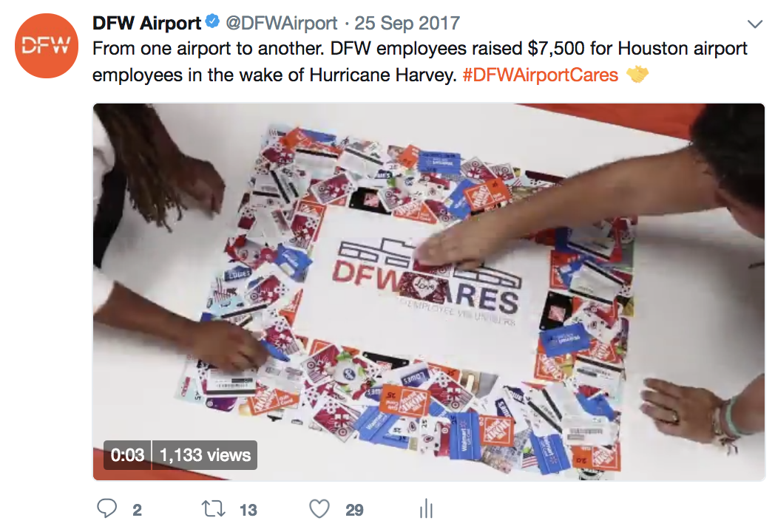Click the blue verified badge
This screenshot has width=775, height=532.
pos(212,21)
